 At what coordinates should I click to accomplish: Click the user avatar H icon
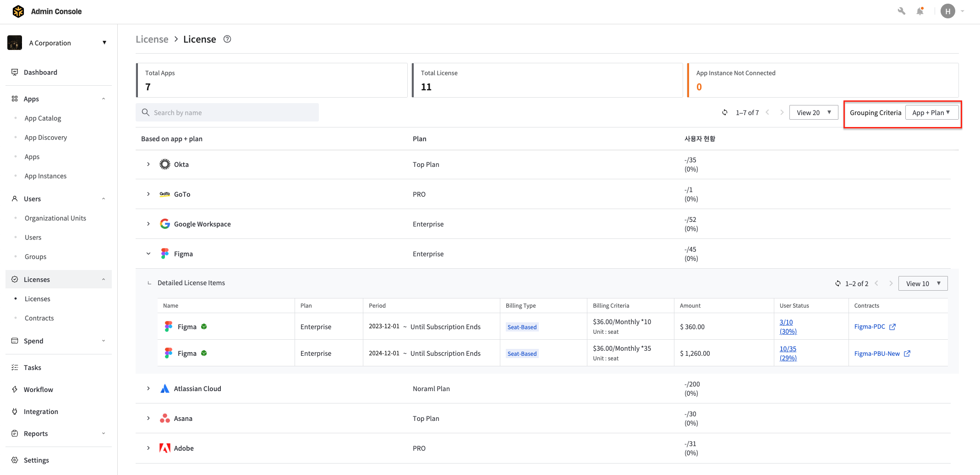coord(947,11)
